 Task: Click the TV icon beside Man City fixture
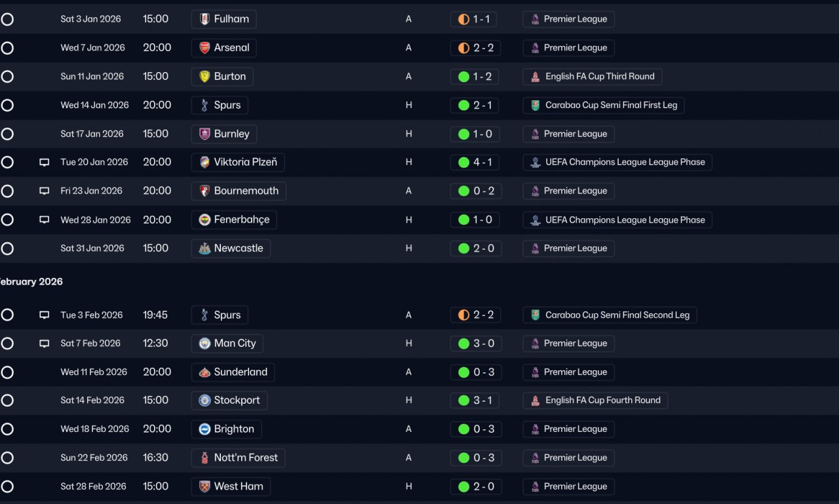click(x=45, y=343)
